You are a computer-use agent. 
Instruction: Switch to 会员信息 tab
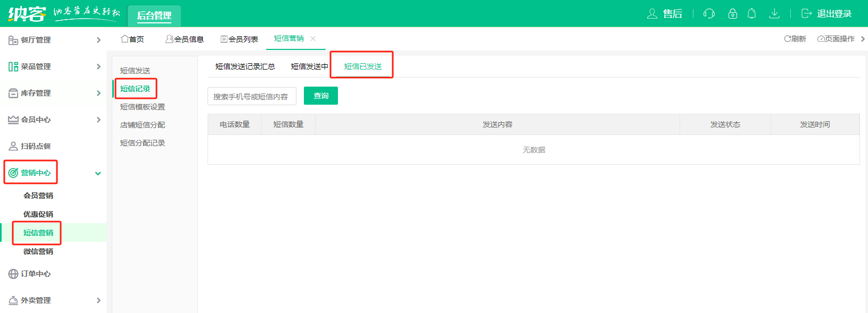point(185,39)
